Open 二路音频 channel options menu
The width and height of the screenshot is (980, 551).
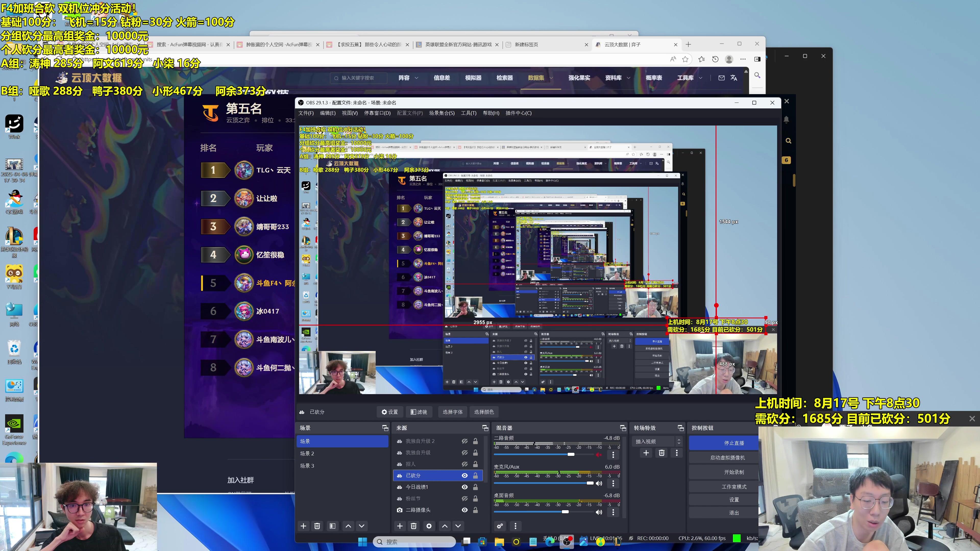pyautogui.click(x=613, y=454)
